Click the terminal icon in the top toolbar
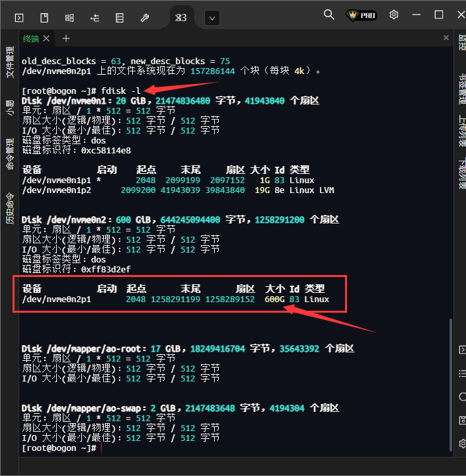The width and height of the screenshot is (466, 476). [19, 18]
